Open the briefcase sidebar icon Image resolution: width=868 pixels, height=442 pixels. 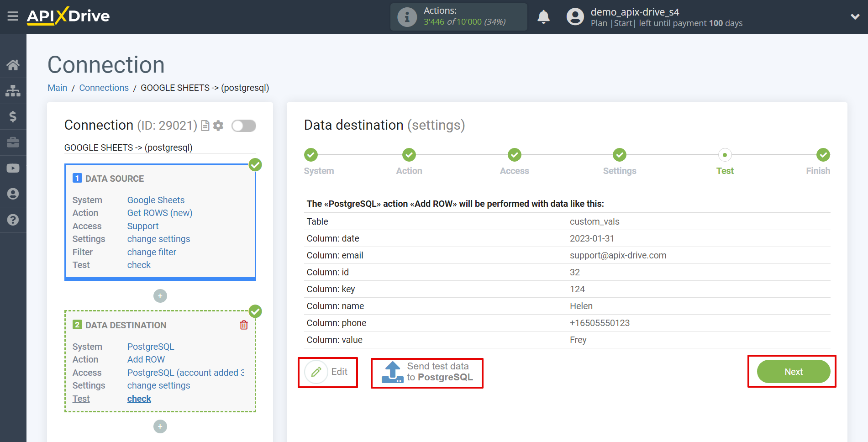point(13,142)
